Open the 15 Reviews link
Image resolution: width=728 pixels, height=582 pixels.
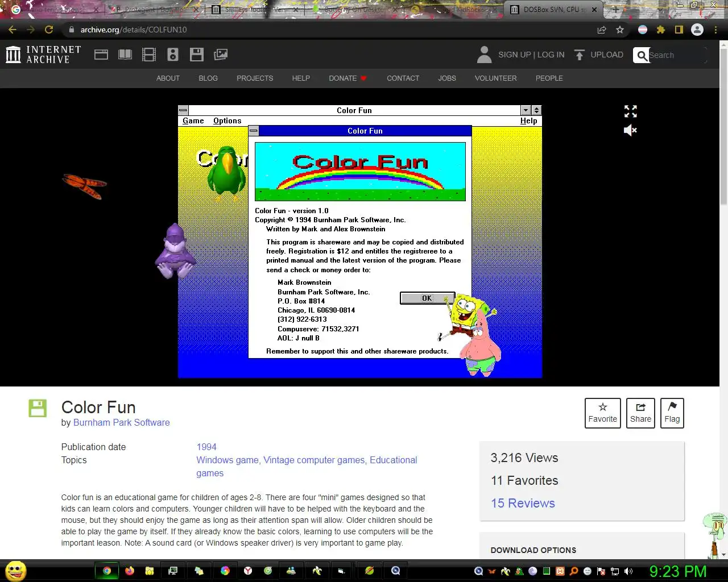tap(523, 503)
